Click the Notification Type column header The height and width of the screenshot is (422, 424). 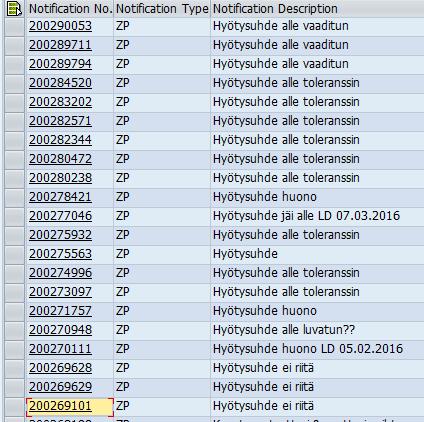[x=162, y=9]
